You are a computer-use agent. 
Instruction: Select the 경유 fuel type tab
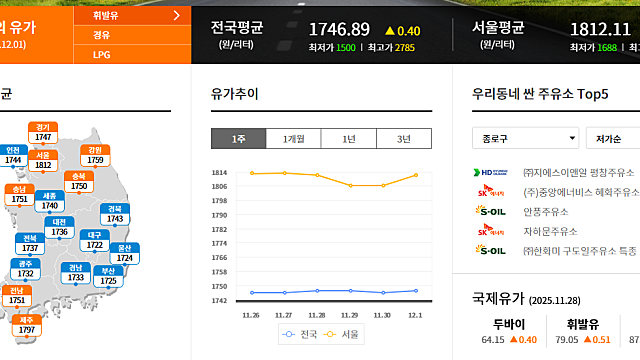click(132, 35)
